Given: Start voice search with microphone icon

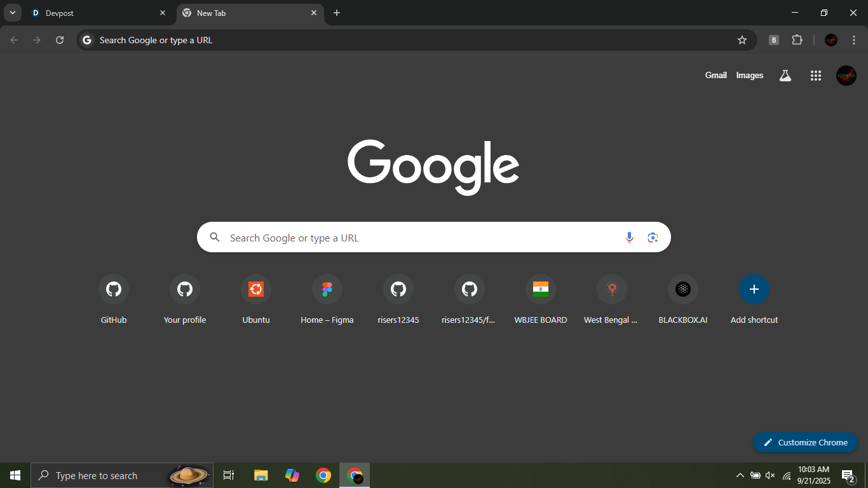Looking at the screenshot, I should coord(629,238).
